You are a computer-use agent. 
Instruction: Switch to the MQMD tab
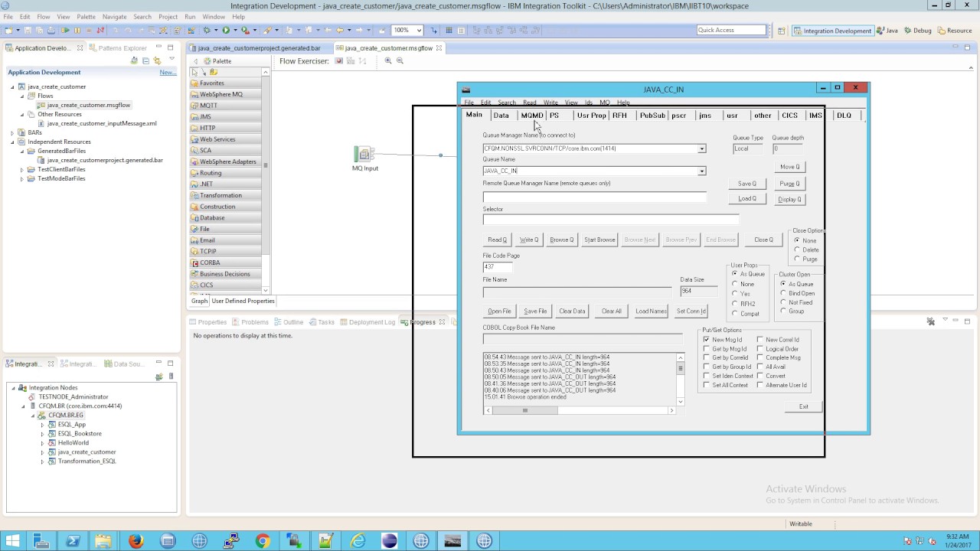[x=531, y=116]
